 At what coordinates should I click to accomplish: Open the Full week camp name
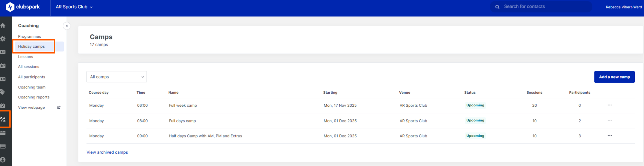183,105
